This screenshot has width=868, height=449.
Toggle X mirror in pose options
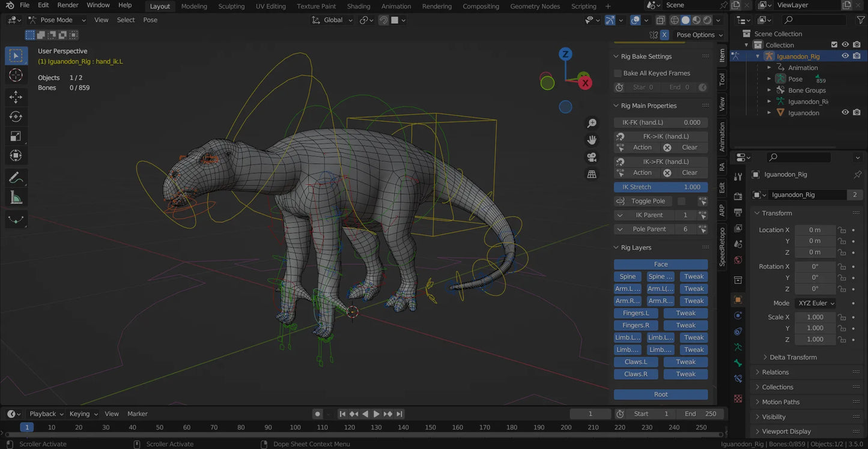(664, 35)
